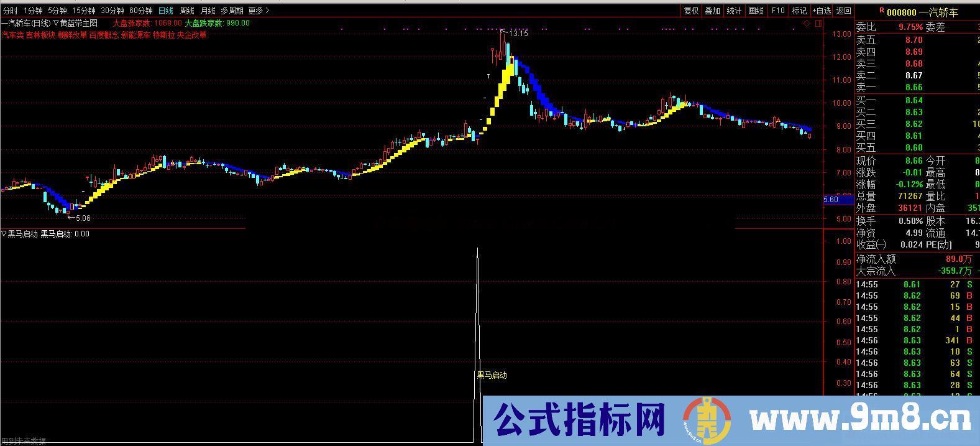
Task: Open the 统计 statistics button
Action: [734, 11]
